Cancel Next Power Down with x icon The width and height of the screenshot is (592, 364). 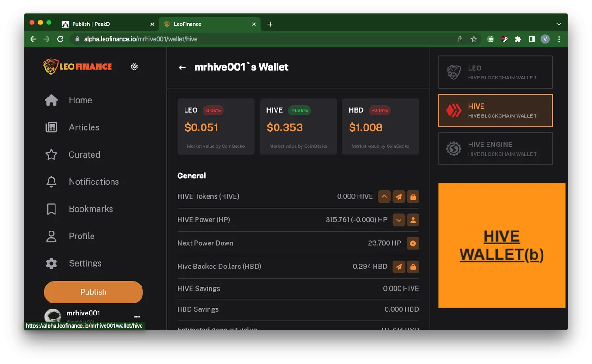(x=413, y=243)
